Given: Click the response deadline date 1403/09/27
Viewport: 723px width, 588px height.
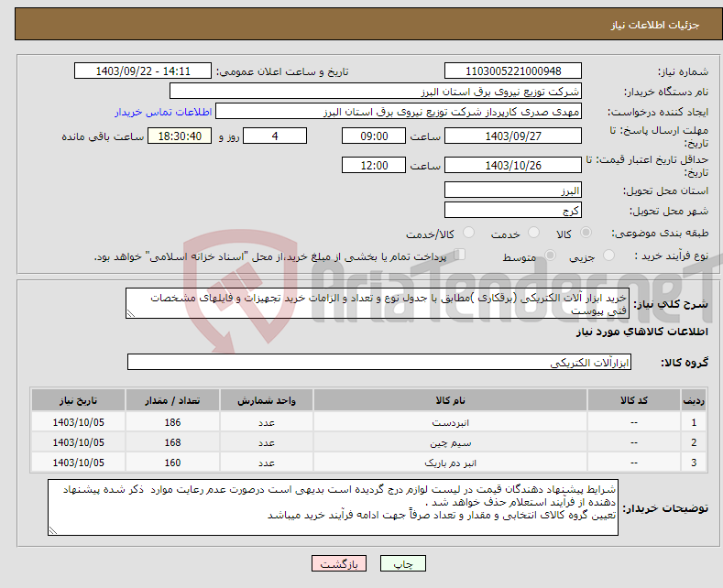Looking at the screenshot, I should [x=513, y=136].
